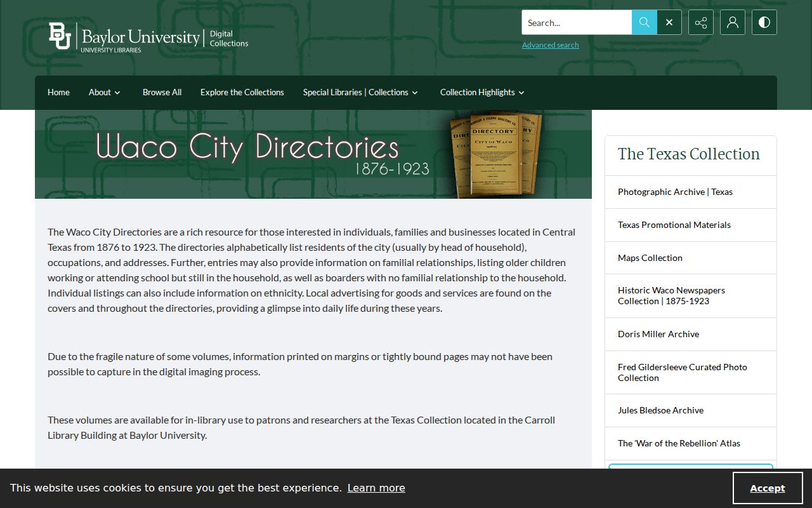Screen dimensions: 812x508
Task: Toggle the high contrast mode icon
Action: coord(764,22)
